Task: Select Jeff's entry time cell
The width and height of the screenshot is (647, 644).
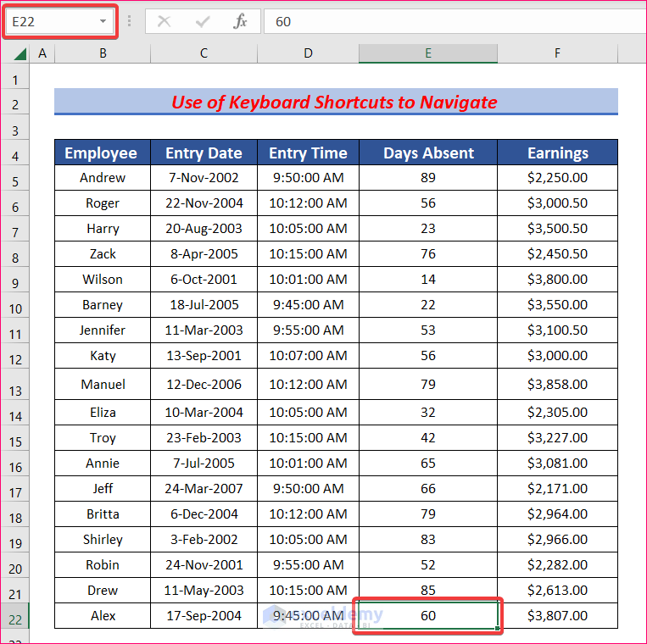Action: pyautogui.click(x=308, y=489)
